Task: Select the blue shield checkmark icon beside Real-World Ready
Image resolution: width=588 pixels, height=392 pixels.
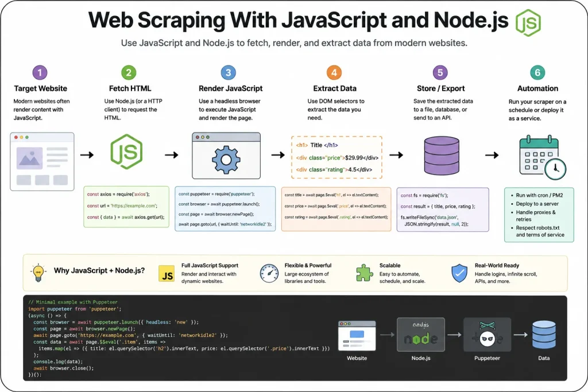Action: pos(459,273)
